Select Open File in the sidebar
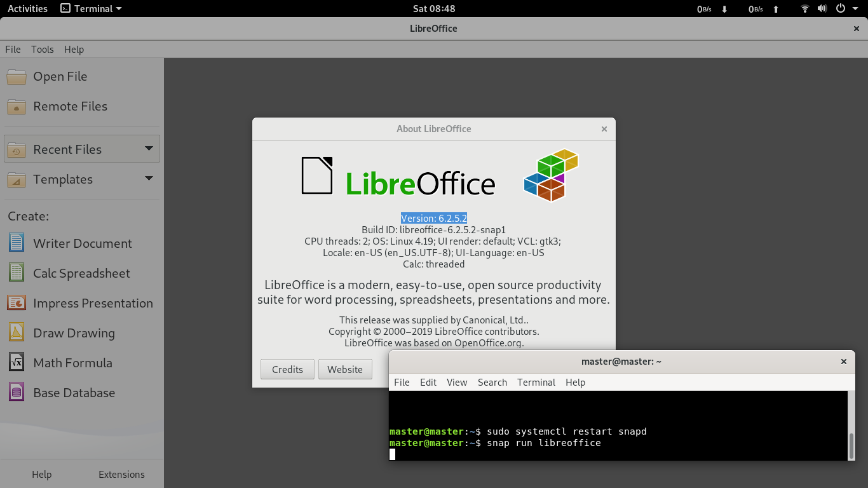 (x=60, y=76)
